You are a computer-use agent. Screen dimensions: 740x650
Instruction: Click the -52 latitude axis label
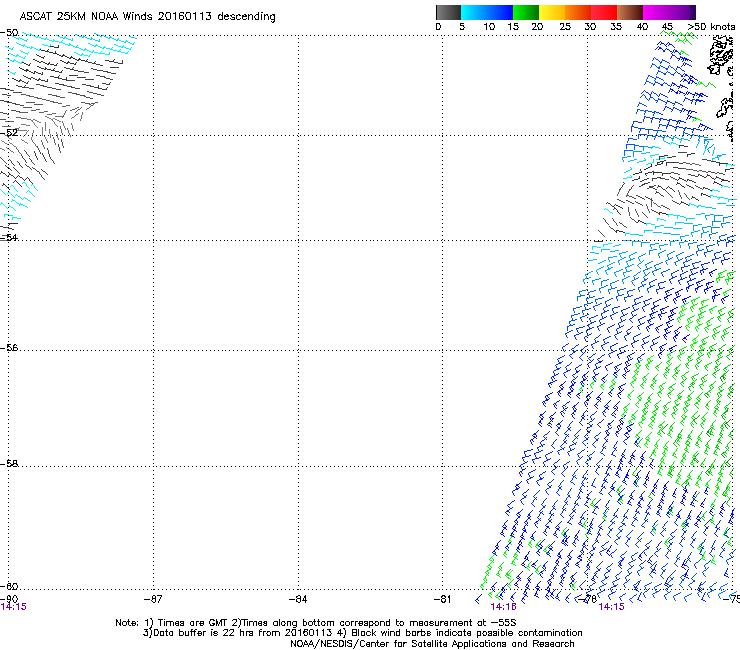9,133
